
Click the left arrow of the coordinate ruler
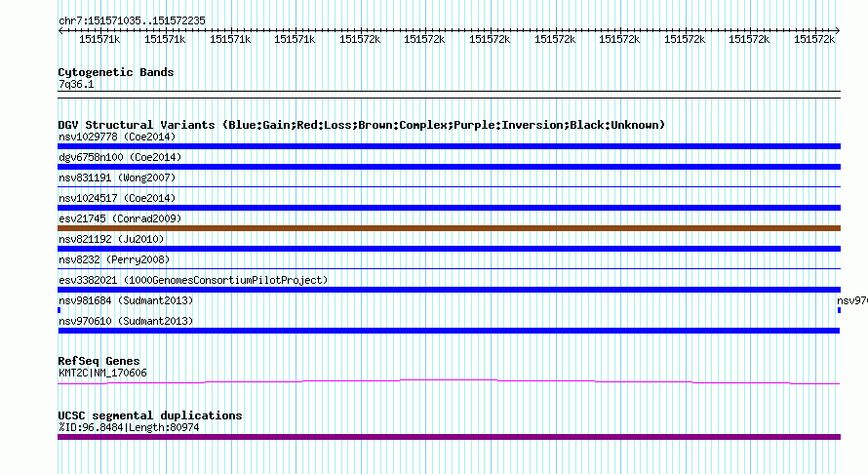pos(60,31)
